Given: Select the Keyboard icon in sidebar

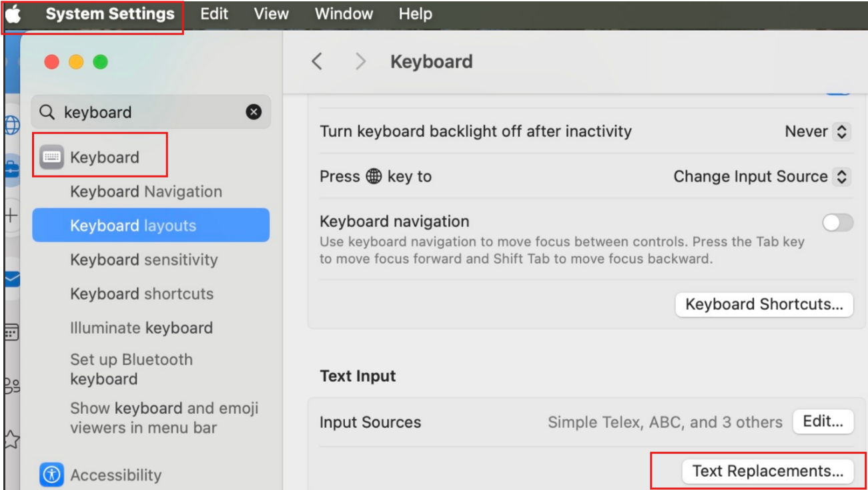Looking at the screenshot, I should click(x=52, y=158).
